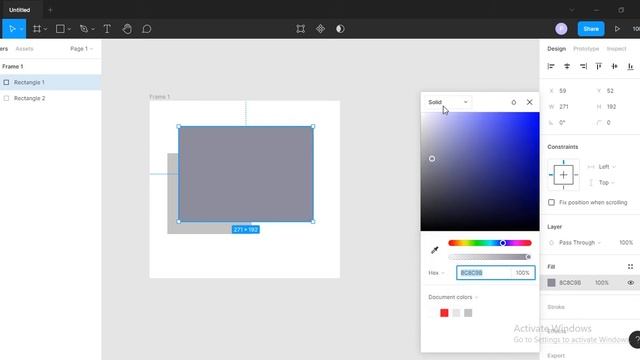Click the Rectangle 2 layer icon

6,98
